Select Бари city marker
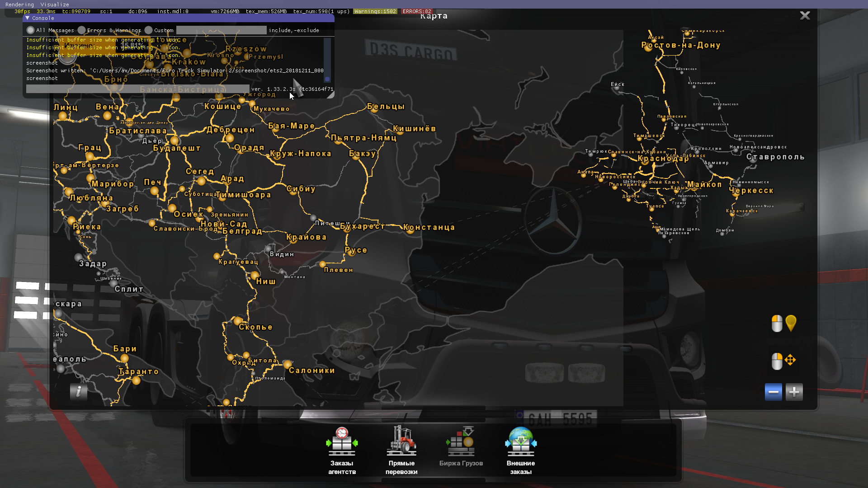This screenshot has width=868, height=488. click(124, 358)
